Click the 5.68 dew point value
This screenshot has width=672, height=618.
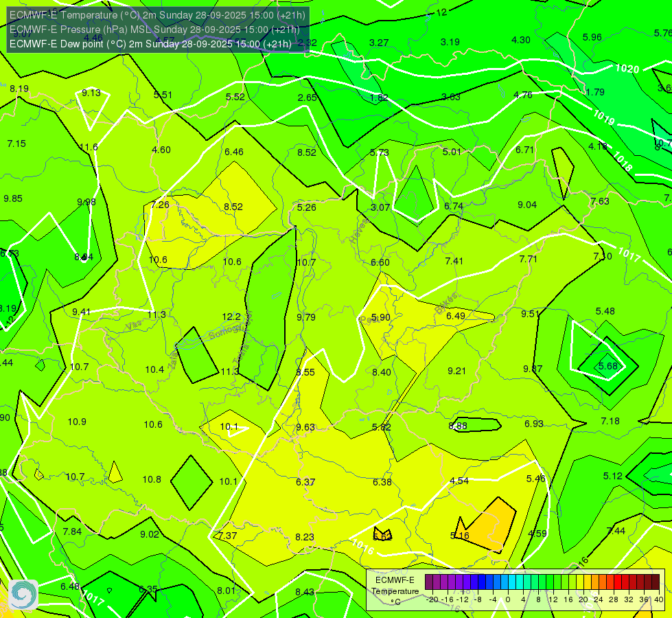click(608, 366)
